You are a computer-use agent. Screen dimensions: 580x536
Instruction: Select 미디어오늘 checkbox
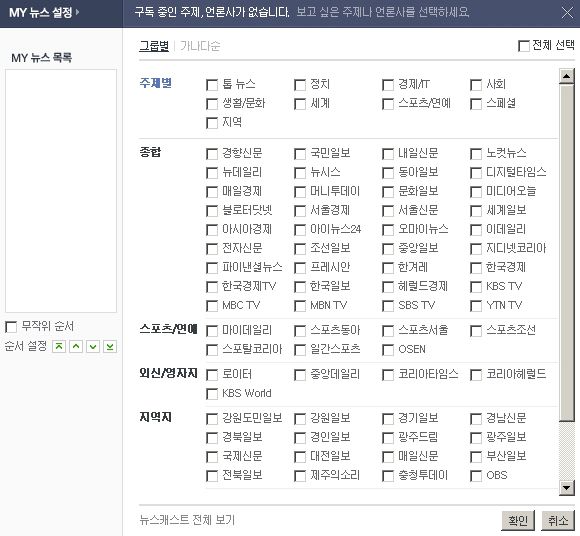(476, 192)
